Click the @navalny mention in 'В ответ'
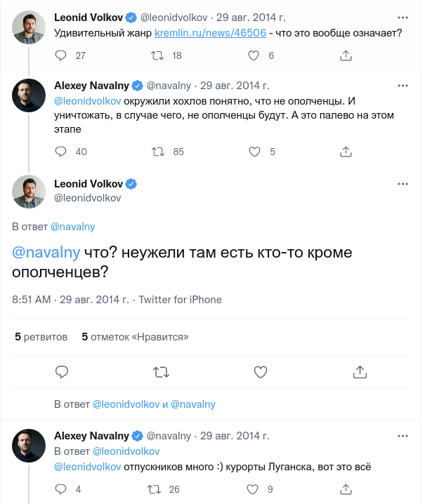 (x=72, y=227)
